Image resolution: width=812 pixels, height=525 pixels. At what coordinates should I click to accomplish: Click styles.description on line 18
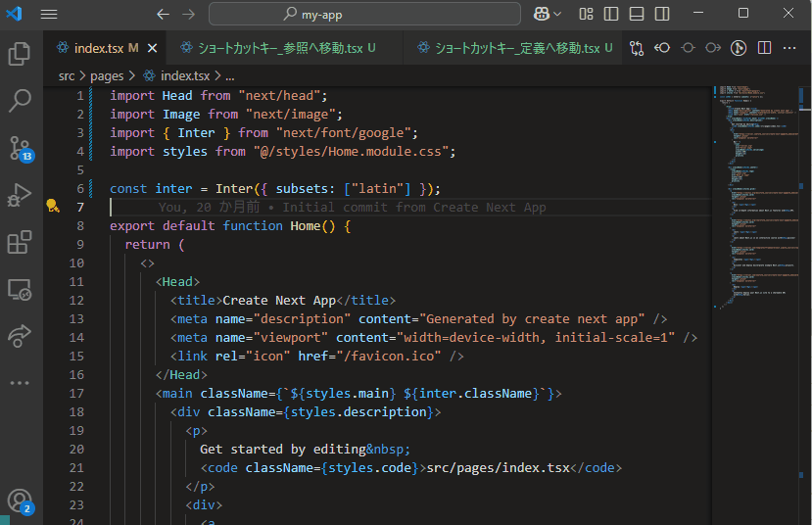click(358, 412)
